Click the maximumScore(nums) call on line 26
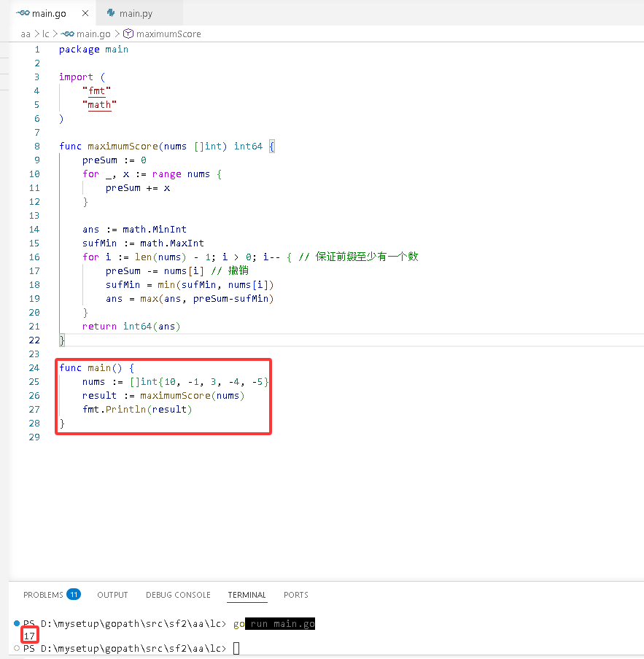The image size is (644, 659). pyautogui.click(x=192, y=396)
